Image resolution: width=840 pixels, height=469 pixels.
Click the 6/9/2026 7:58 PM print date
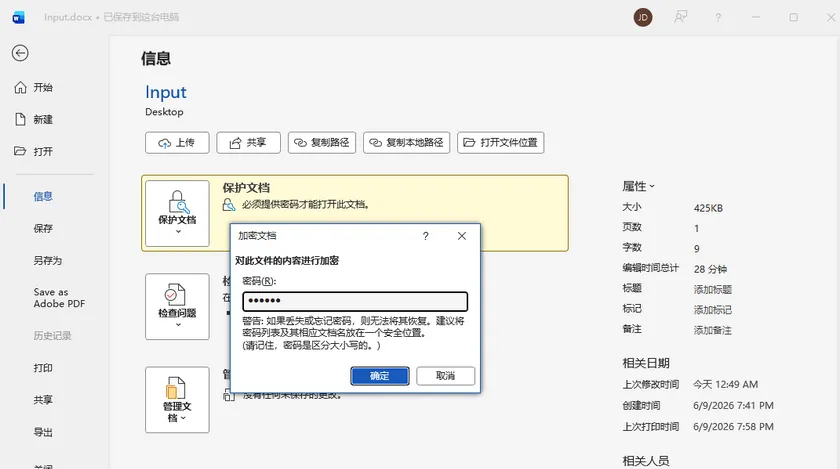pyautogui.click(x=733, y=427)
